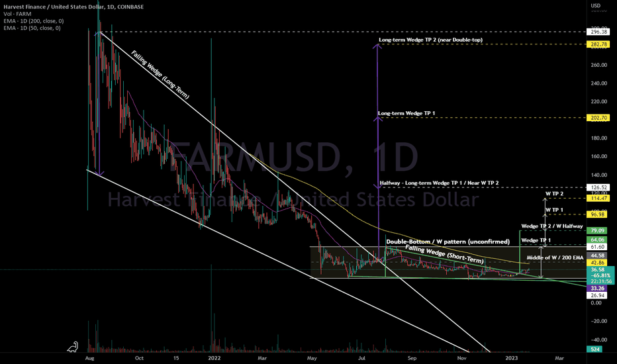Select the Wedge TP 2 / W Halfway annotation
Screen dimensions: 617x364
pos(552,226)
